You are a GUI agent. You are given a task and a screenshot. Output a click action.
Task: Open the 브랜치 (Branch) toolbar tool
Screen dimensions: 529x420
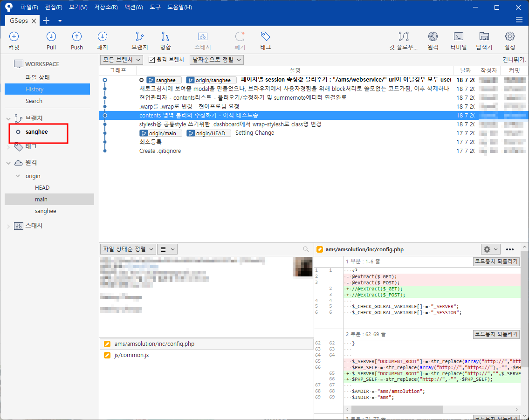click(140, 41)
